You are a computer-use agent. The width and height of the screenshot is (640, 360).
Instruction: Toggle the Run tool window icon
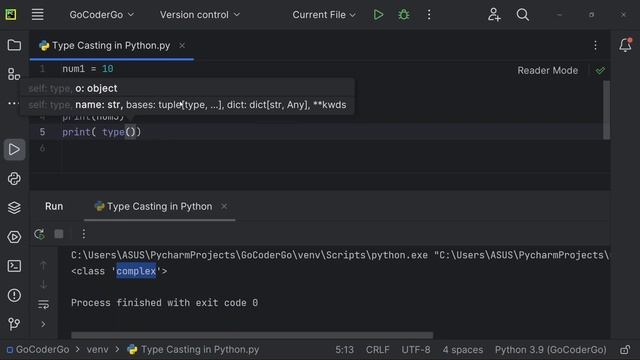point(14,149)
